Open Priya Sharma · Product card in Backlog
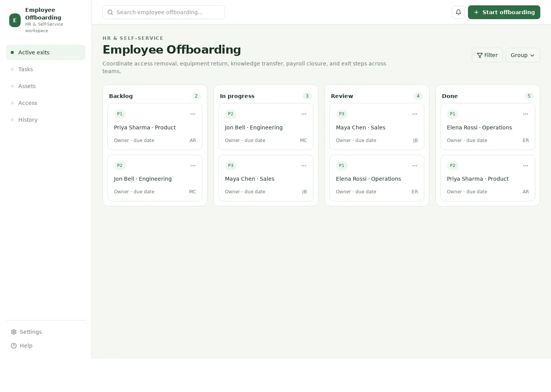The image size is (551, 392). tap(155, 127)
